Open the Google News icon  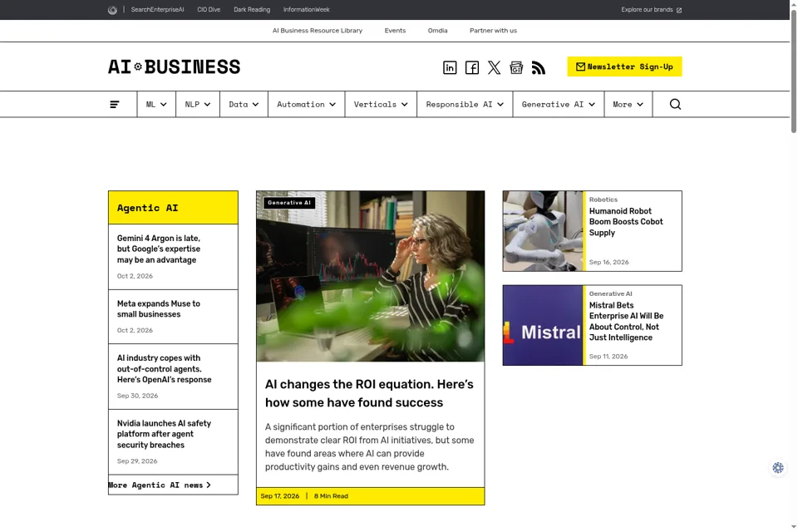516,67
